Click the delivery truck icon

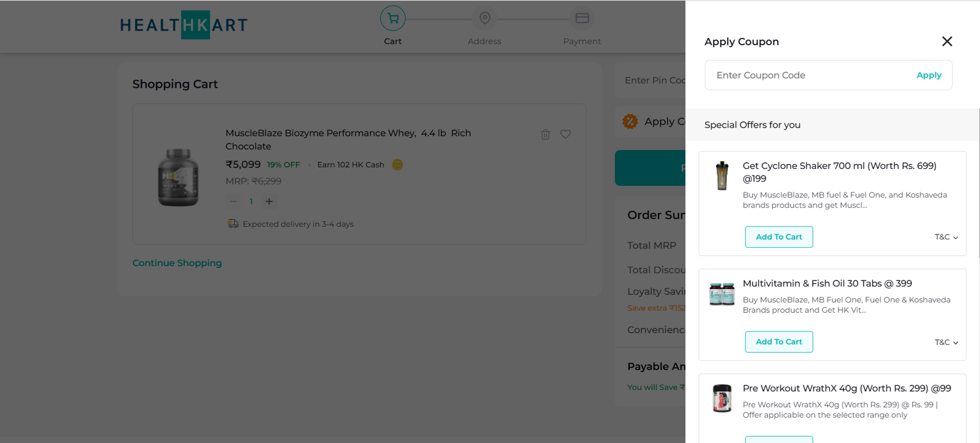(x=232, y=224)
